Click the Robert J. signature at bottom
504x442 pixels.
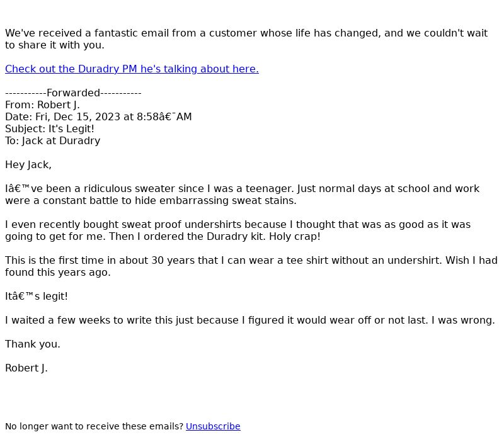click(26, 368)
